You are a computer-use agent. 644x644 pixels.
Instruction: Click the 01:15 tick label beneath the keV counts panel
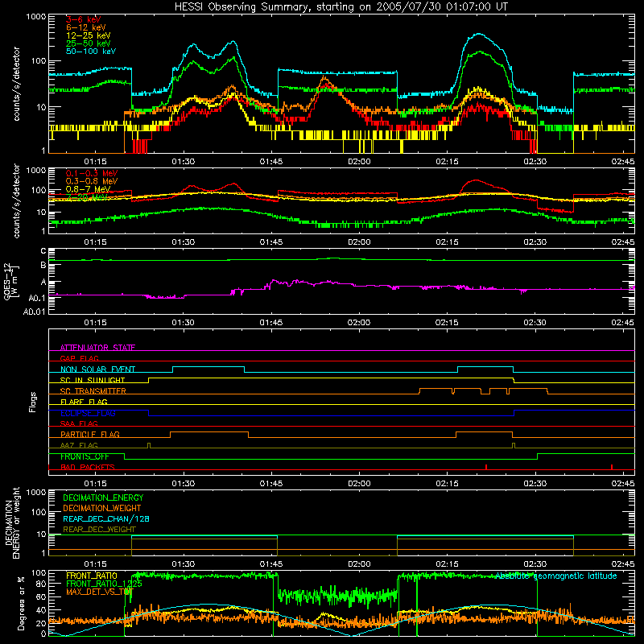[x=95, y=162]
